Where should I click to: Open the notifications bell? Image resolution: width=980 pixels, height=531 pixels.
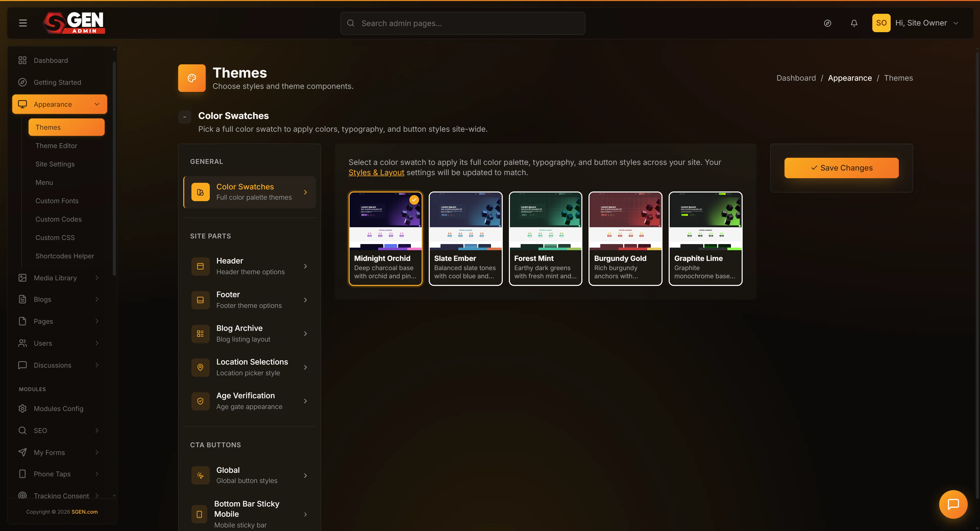[x=854, y=23]
